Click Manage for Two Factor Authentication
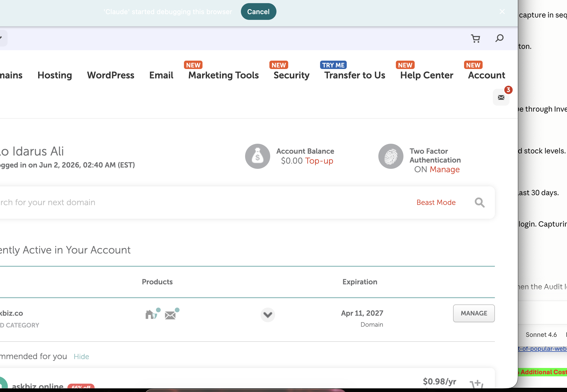 point(445,169)
